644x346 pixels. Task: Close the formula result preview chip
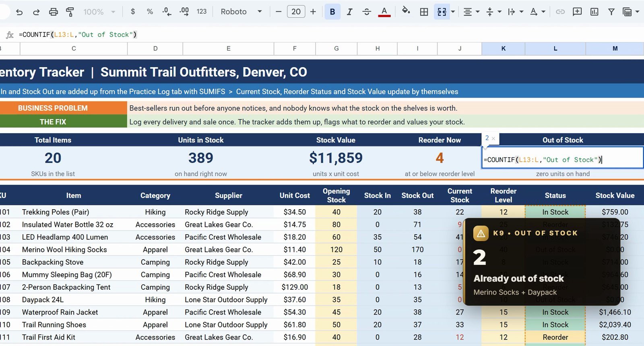coord(493,139)
